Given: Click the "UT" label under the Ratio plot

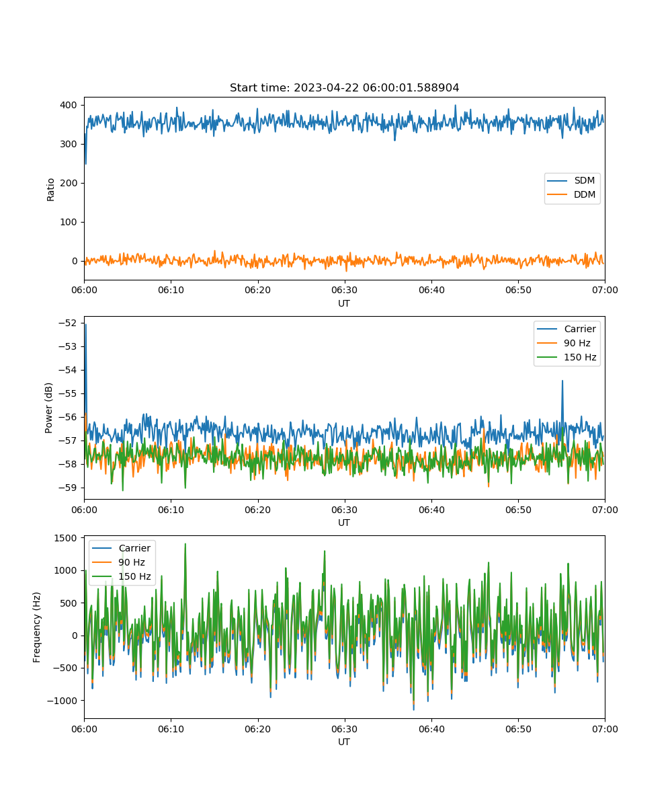Looking at the screenshot, I should pyautogui.click(x=344, y=303).
